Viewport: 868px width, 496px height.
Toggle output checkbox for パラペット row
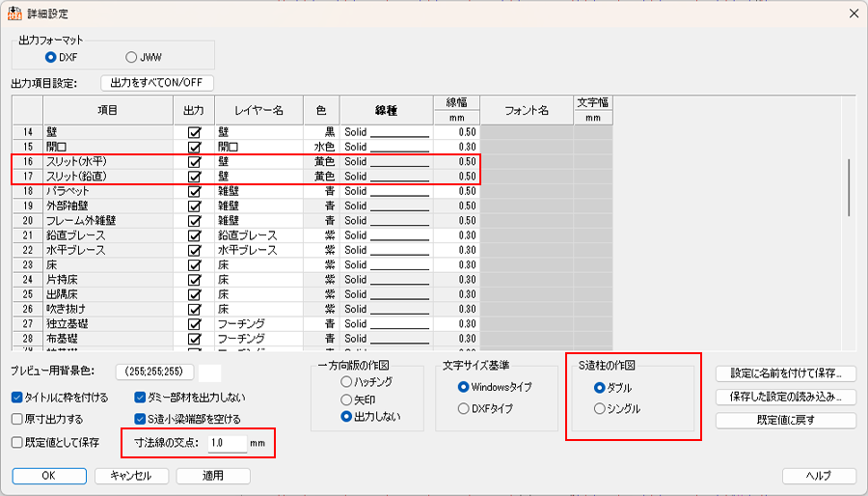[194, 191]
